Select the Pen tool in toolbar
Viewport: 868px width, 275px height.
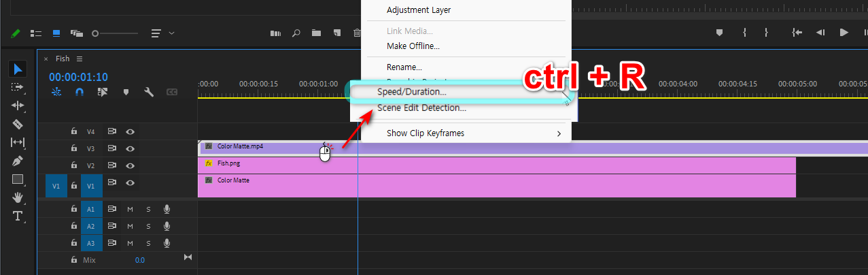(x=18, y=161)
